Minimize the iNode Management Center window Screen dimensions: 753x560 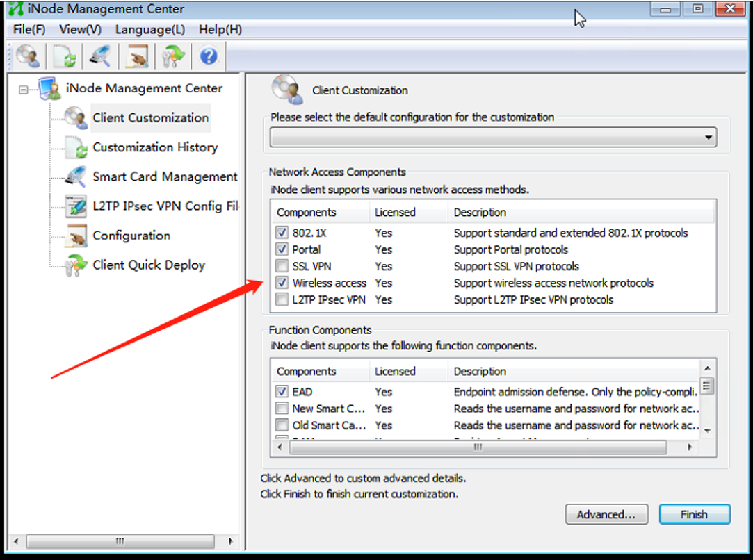click(x=665, y=9)
